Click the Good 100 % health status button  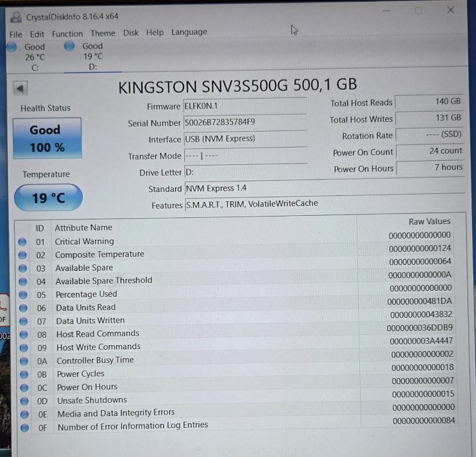[x=47, y=138]
